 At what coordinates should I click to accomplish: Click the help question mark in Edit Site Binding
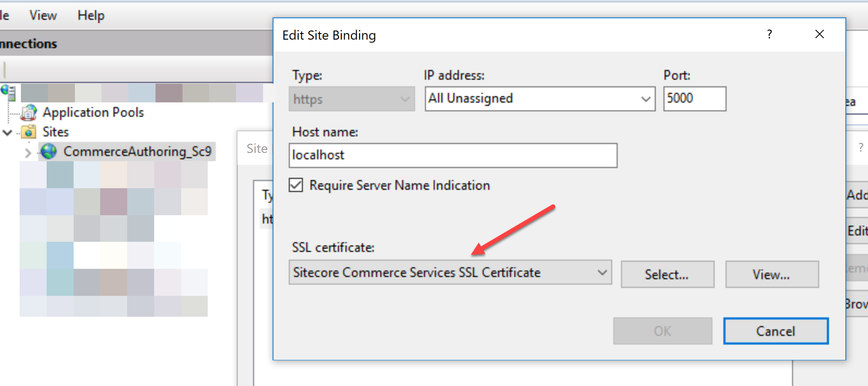(770, 34)
